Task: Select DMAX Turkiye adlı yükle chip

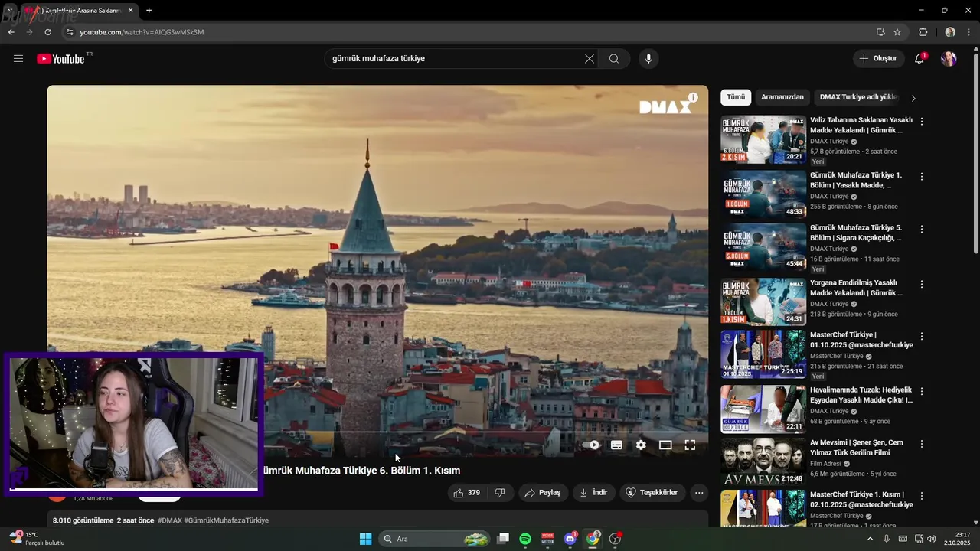Action: 857,97
